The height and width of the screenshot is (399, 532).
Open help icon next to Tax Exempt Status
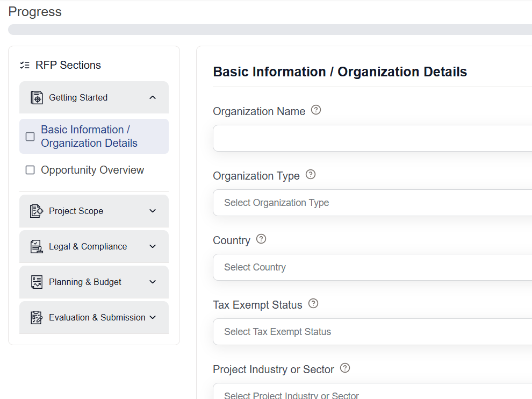click(x=313, y=304)
